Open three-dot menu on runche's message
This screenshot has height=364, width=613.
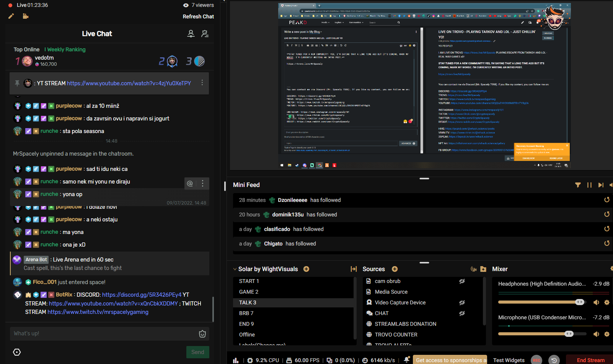tap(202, 184)
